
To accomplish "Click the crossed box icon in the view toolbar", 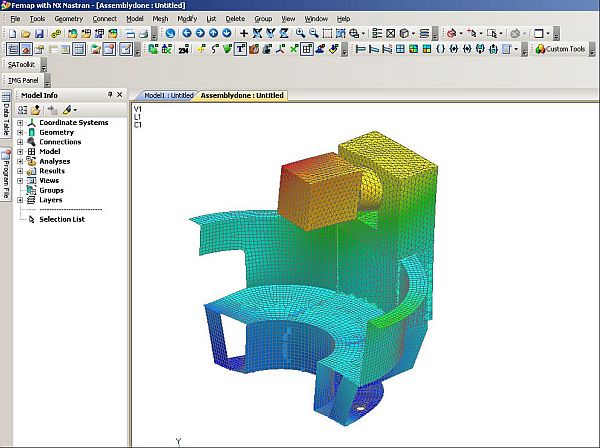I will point(390,34).
